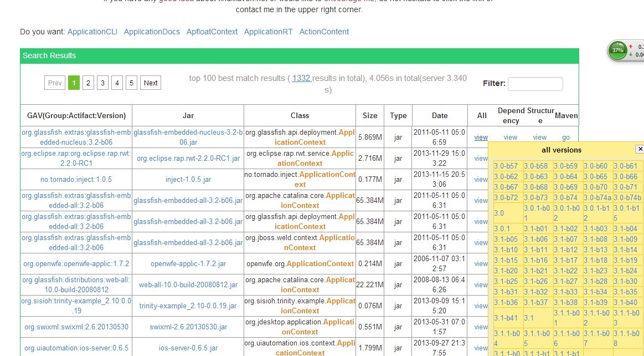Open org.openwfe:openwfe-applic:1.7.2 link
Viewport: 644px width, 356px height.
click(76, 263)
